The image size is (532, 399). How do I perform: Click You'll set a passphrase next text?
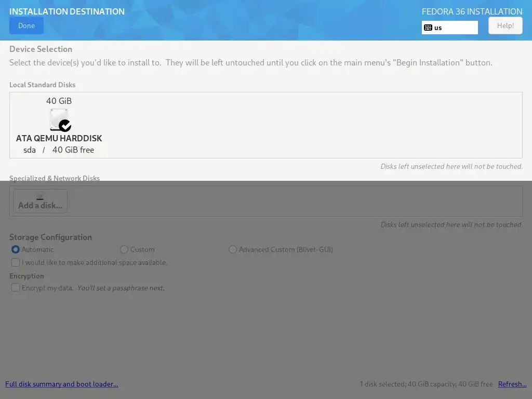121,288
